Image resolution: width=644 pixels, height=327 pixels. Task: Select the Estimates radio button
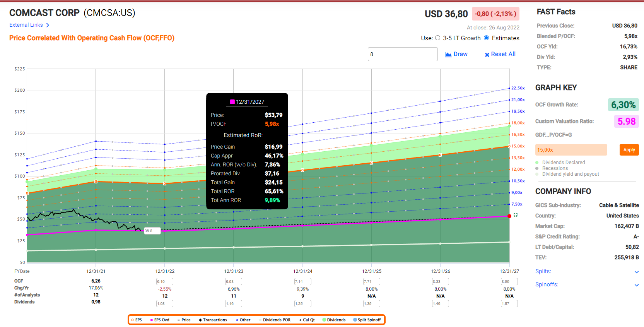coord(487,38)
